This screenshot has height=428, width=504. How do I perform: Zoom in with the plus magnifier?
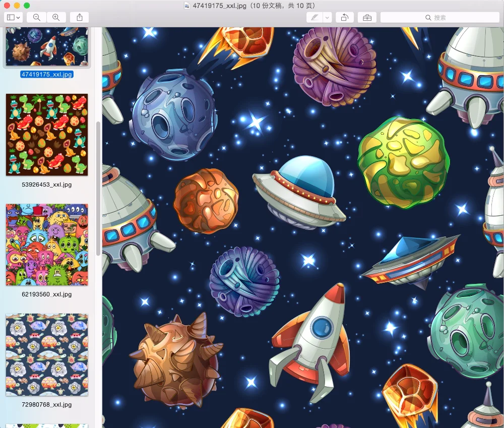pyautogui.click(x=56, y=17)
